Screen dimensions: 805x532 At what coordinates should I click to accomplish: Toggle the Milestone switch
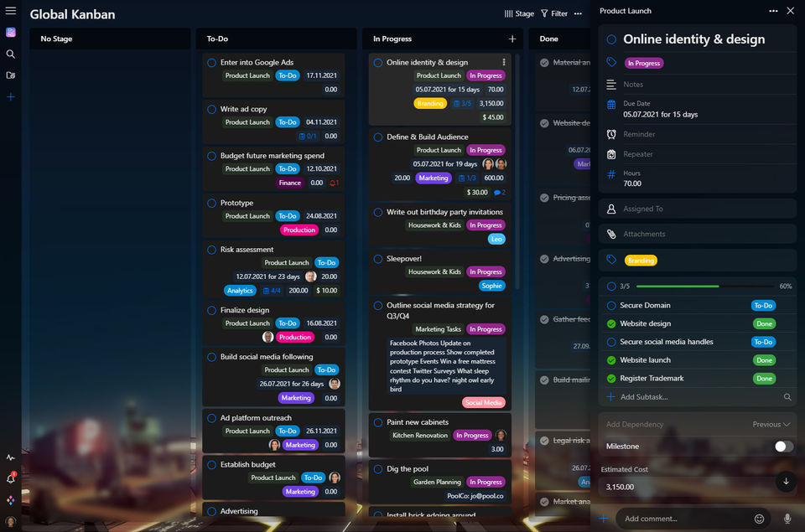point(783,447)
